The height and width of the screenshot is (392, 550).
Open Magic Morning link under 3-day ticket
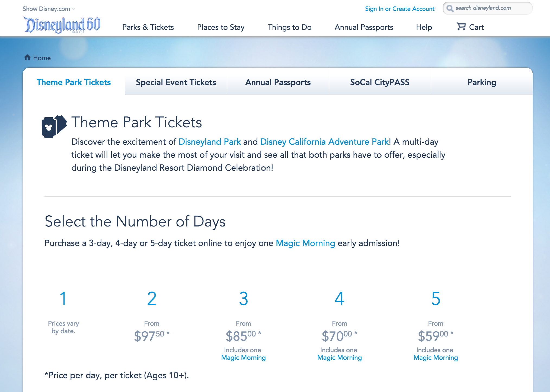243,358
